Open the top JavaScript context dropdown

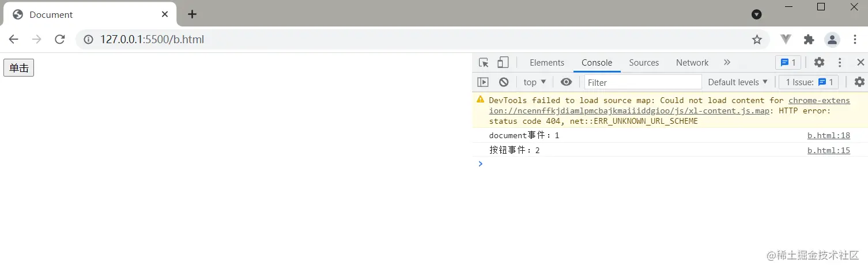pyautogui.click(x=535, y=82)
